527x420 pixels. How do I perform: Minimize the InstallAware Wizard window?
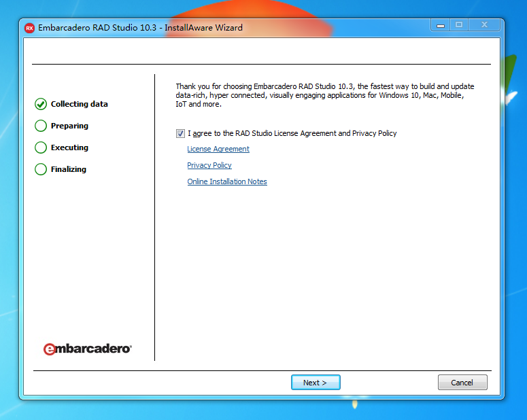click(441, 25)
